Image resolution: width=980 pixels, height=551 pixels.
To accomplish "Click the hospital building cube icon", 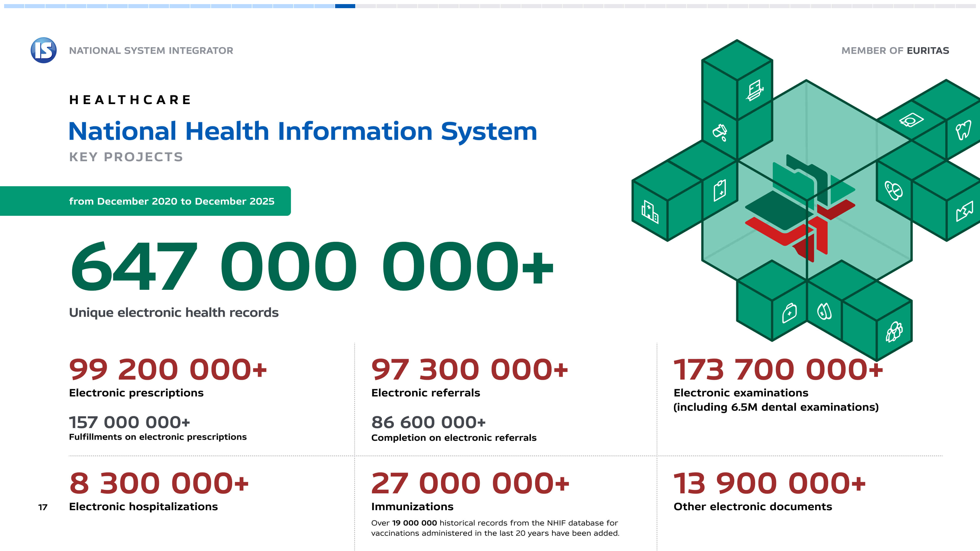I will point(650,212).
